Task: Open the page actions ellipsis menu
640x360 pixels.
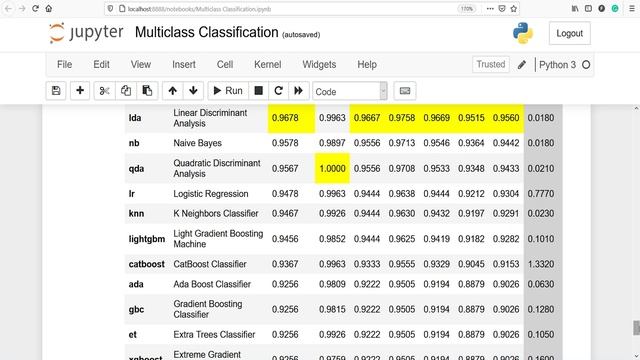Action: (490, 9)
